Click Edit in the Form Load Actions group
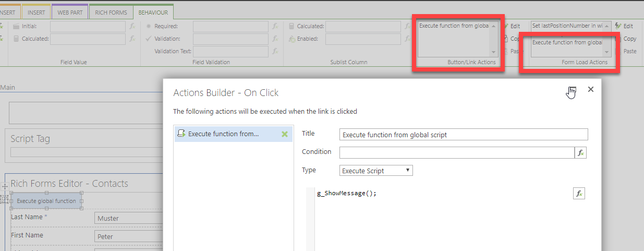This screenshot has width=644, height=251. tap(624, 26)
